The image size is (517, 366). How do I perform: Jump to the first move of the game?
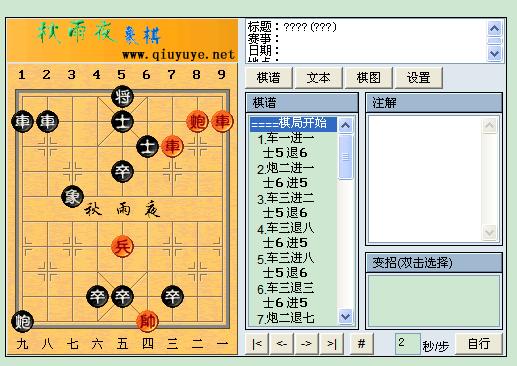click(x=257, y=343)
